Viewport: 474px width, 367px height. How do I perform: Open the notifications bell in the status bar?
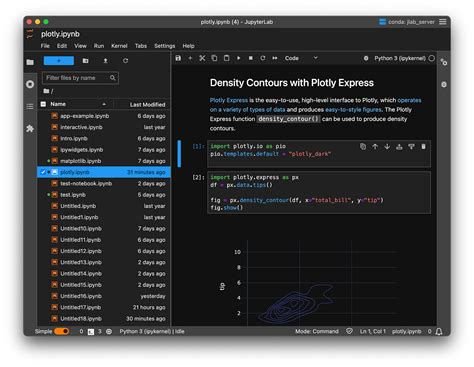(x=439, y=331)
